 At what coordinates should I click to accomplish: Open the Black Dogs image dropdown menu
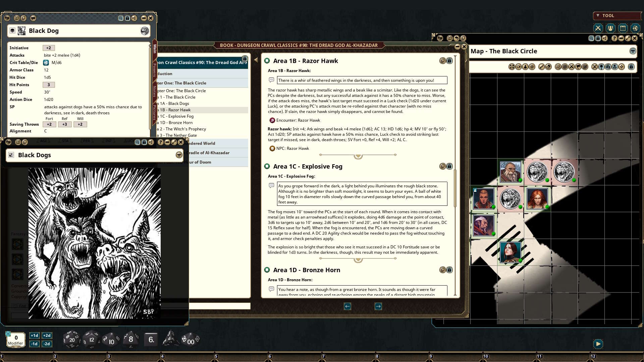pos(179,155)
